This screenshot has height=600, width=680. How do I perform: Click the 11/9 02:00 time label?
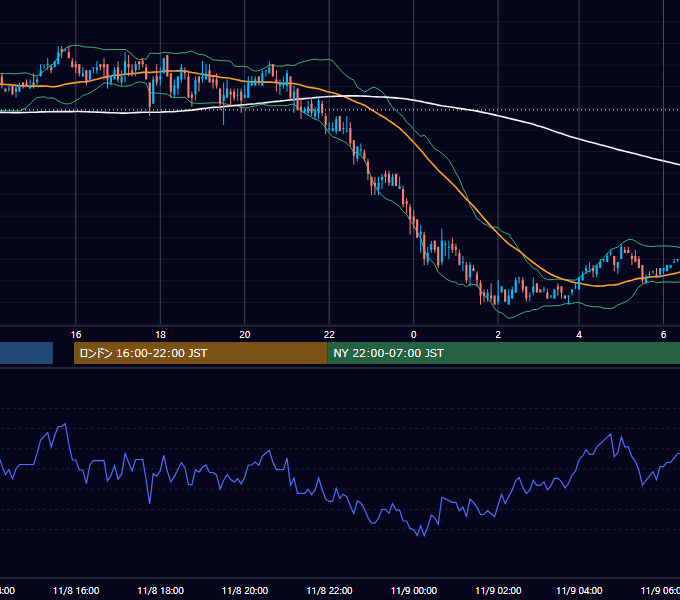point(498,590)
